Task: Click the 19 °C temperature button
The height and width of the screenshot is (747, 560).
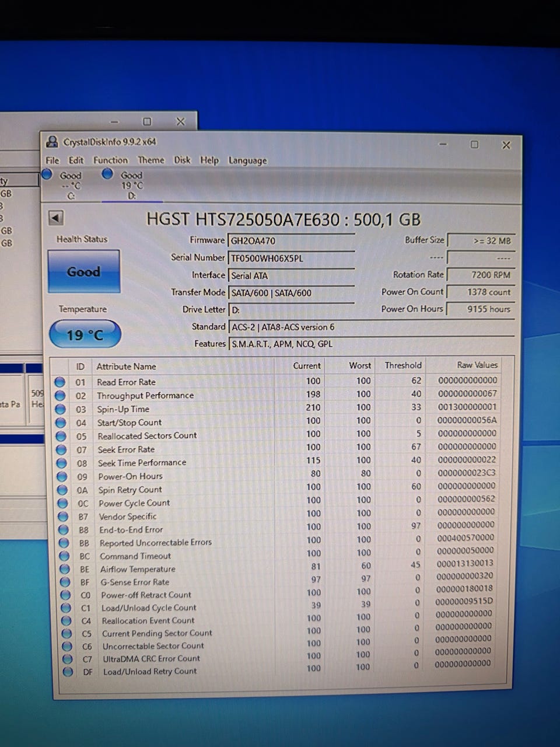Action: click(85, 334)
